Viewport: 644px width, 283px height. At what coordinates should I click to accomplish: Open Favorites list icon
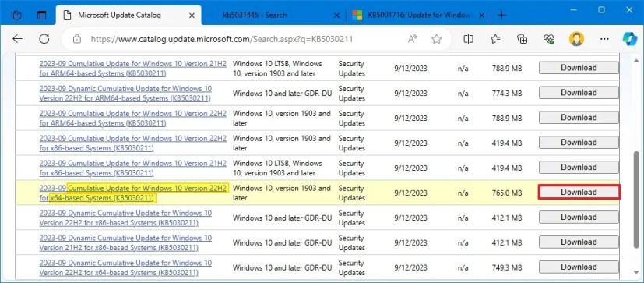[x=495, y=39]
